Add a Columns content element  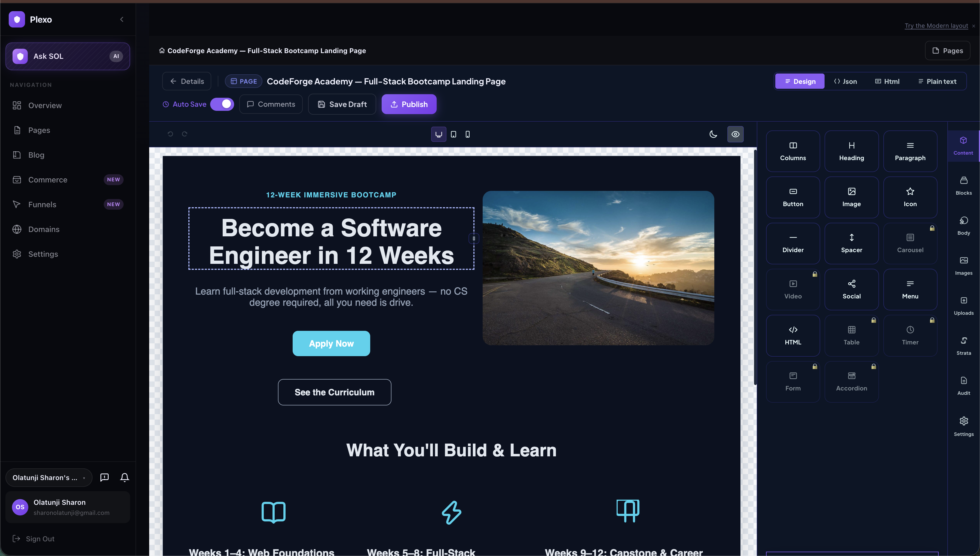(x=792, y=151)
